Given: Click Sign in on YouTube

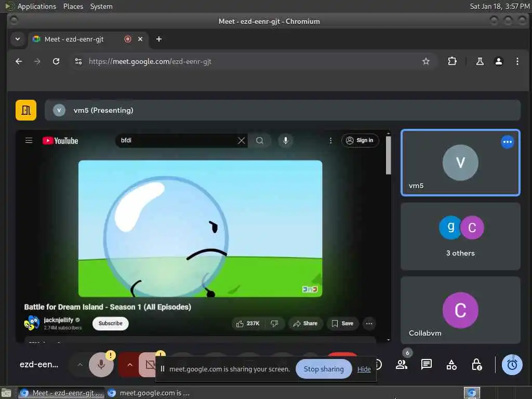Looking at the screenshot, I should pos(360,140).
